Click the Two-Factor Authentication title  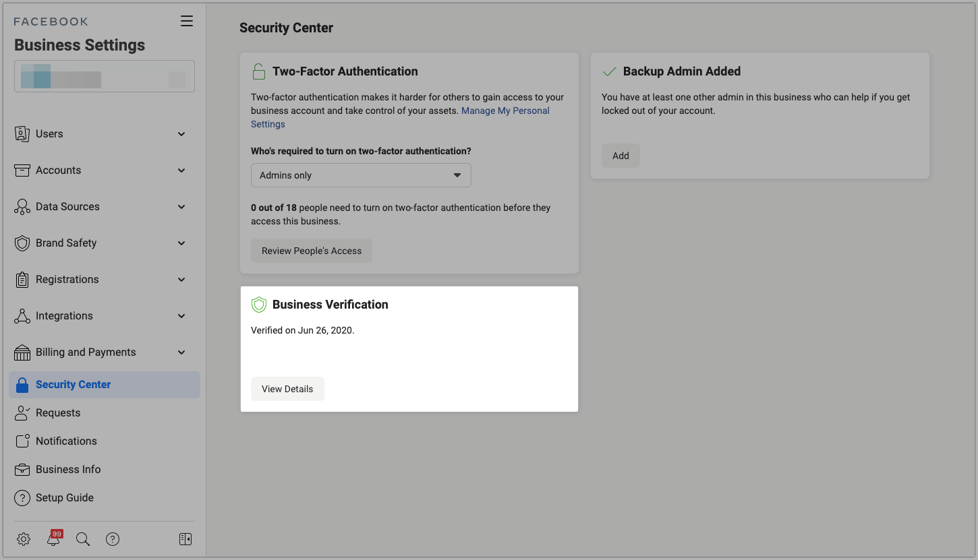pyautogui.click(x=345, y=71)
